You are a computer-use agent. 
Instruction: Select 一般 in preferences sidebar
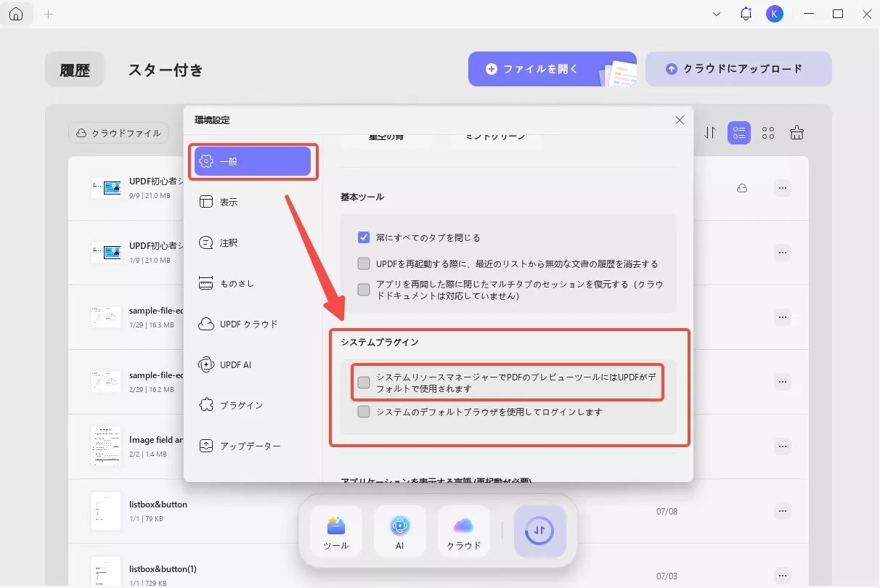(x=252, y=161)
